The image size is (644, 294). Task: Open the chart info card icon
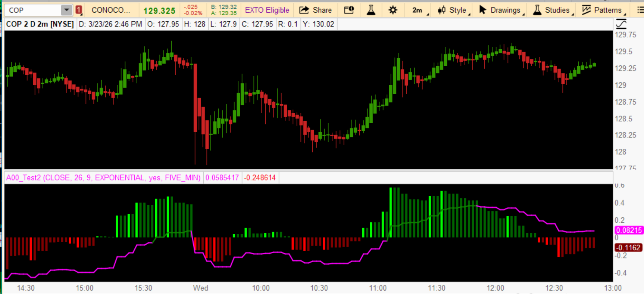(x=349, y=10)
